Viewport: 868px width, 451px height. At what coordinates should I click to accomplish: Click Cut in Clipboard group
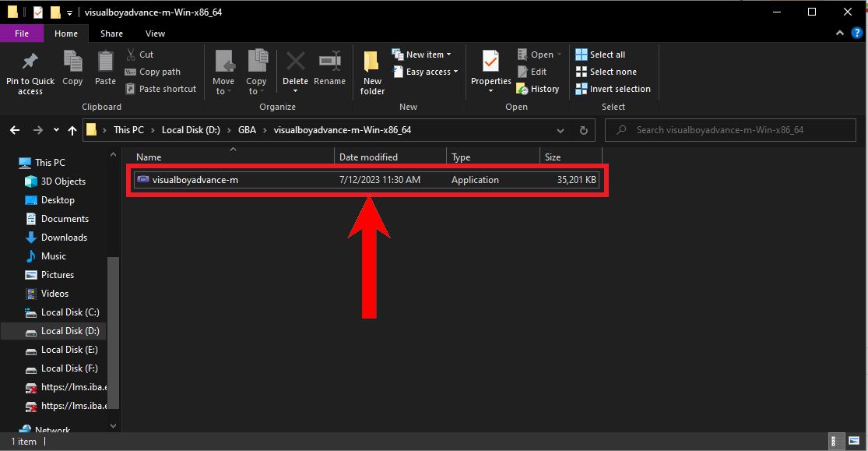coord(139,55)
